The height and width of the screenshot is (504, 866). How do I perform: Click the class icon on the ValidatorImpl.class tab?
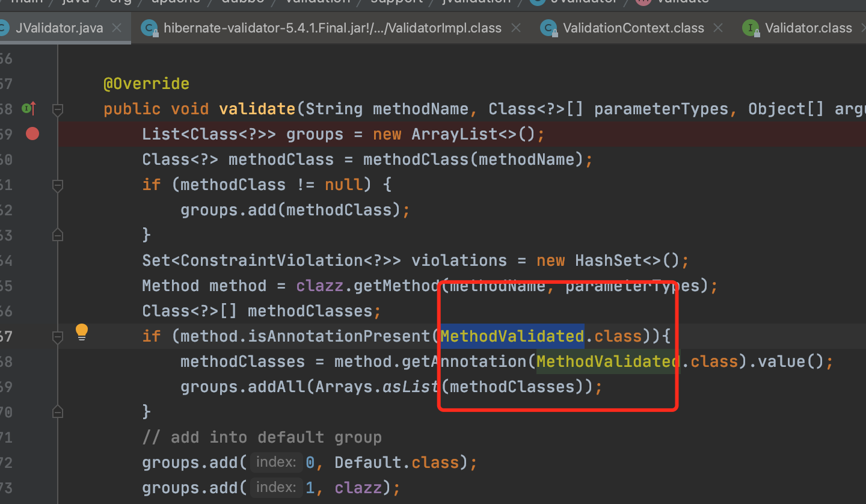pyautogui.click(x=149, y=28)
